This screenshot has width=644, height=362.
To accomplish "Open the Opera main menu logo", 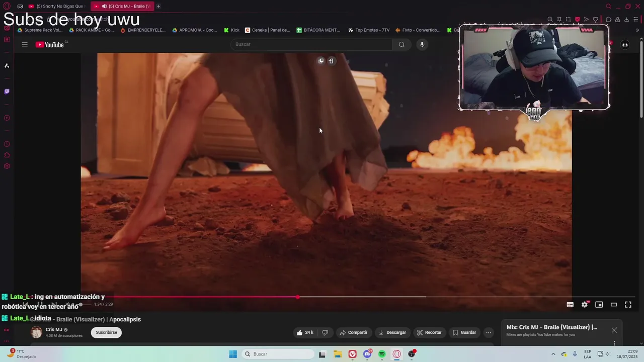I will (x=7, y=6).
